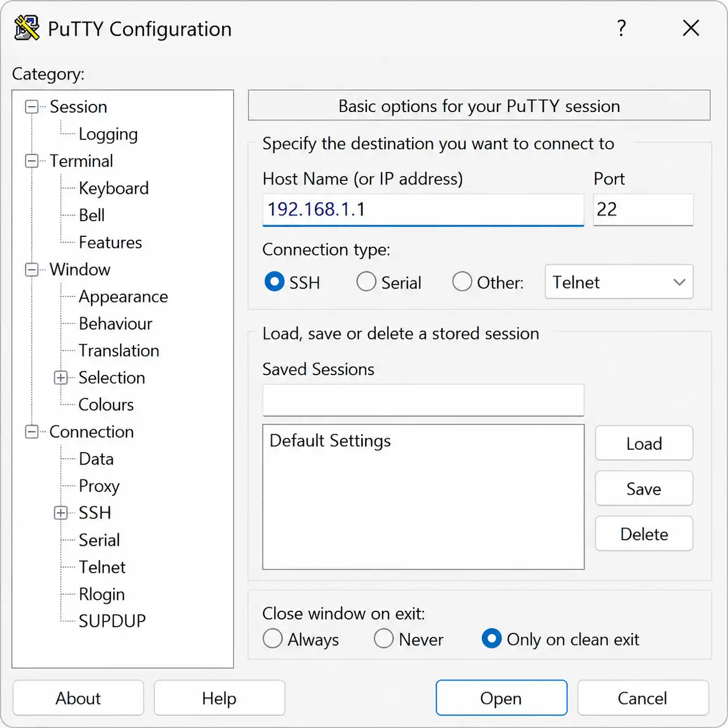This screenshot has width=728, height=728.
Task: Collapse the Session tree node
Action: coord(32,107)
